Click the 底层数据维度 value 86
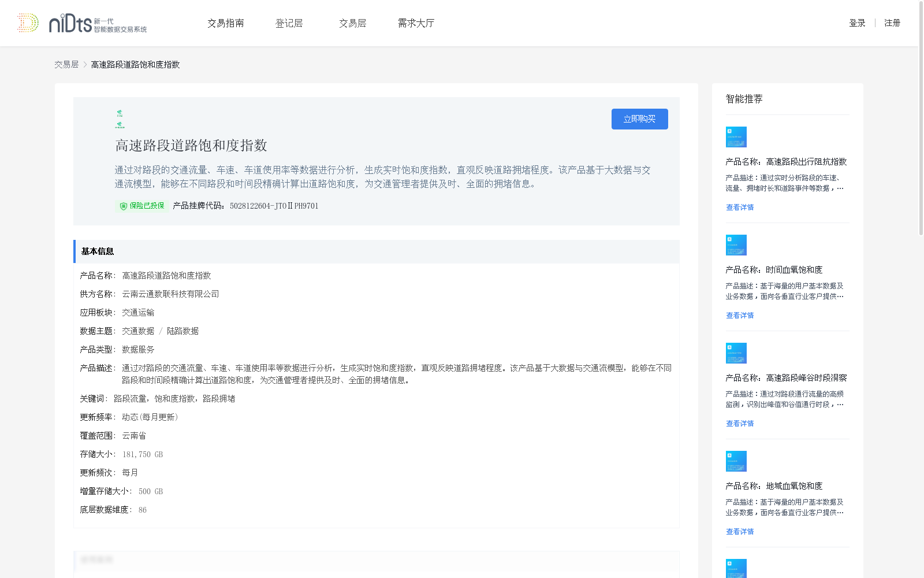This screenshot has height=578, width=924. 143,510
